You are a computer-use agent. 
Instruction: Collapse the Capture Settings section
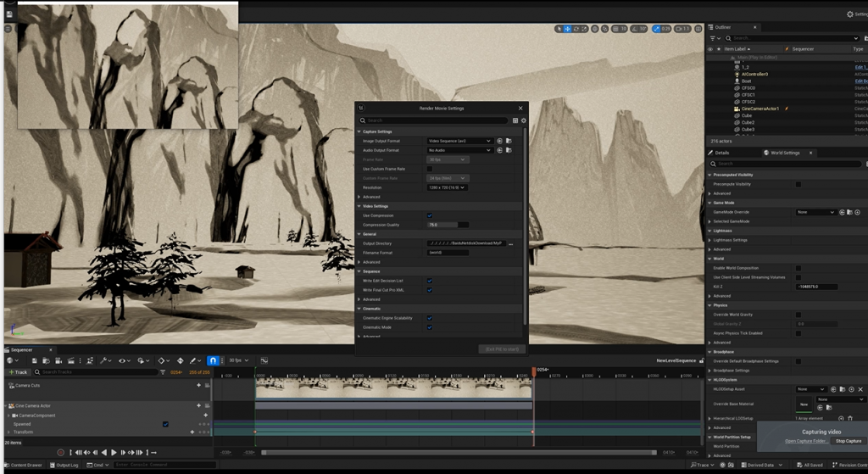click(x=359, y=131)
